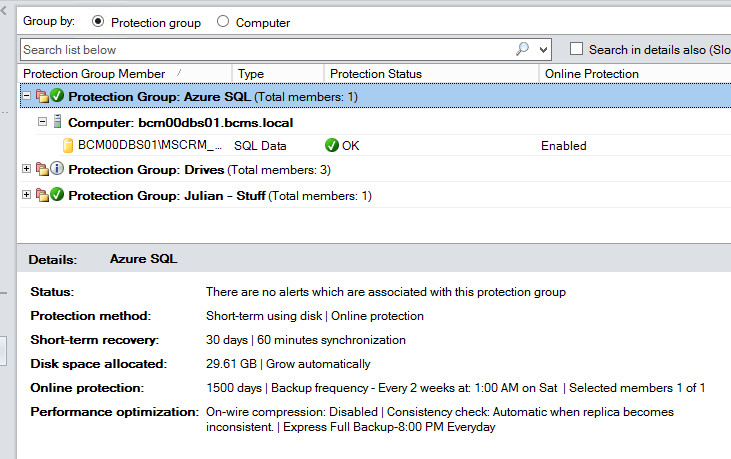This screenshot has width=731, height=459.
Task: Click the Azure SQL protection group folder icon
Action: click(42, 96)
